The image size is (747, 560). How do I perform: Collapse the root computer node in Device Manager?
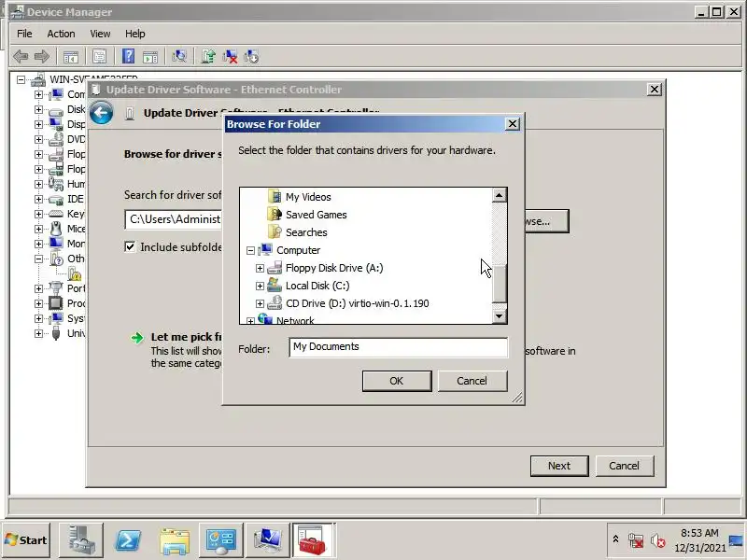[x=21, y=79]
